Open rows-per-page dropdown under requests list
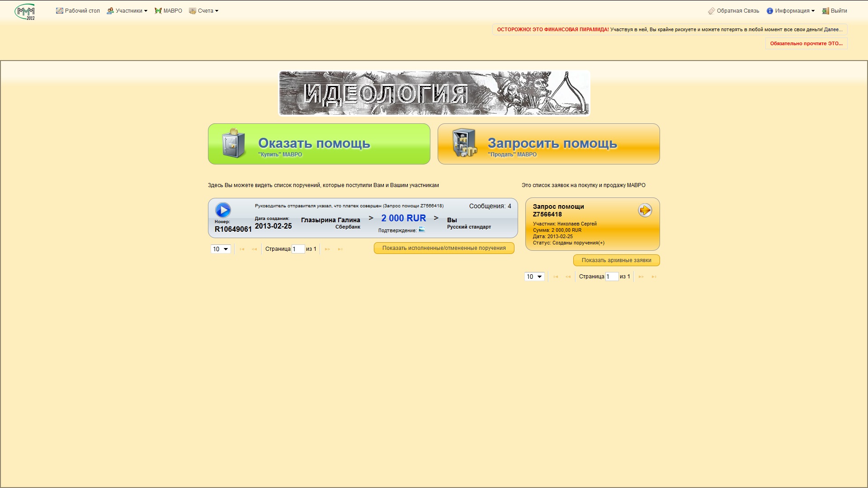 point(534,277)
